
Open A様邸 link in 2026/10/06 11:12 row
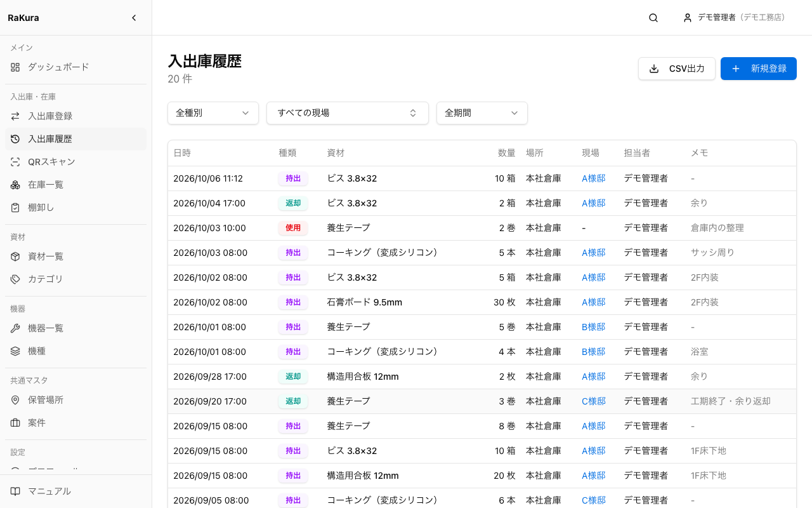pos(594,178)
